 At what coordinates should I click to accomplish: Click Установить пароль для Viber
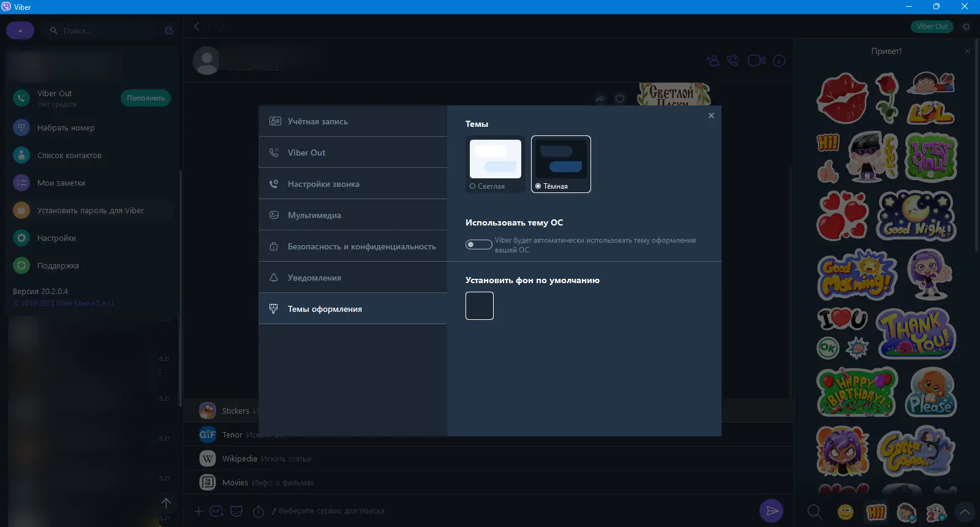click(x=91, y=211)
